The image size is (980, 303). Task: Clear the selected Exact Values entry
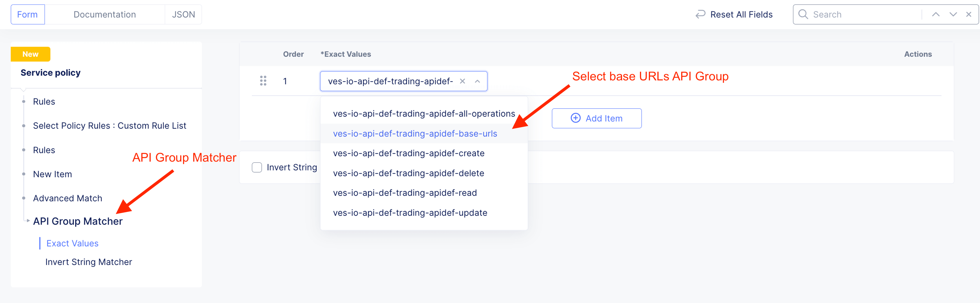[462, 81]
